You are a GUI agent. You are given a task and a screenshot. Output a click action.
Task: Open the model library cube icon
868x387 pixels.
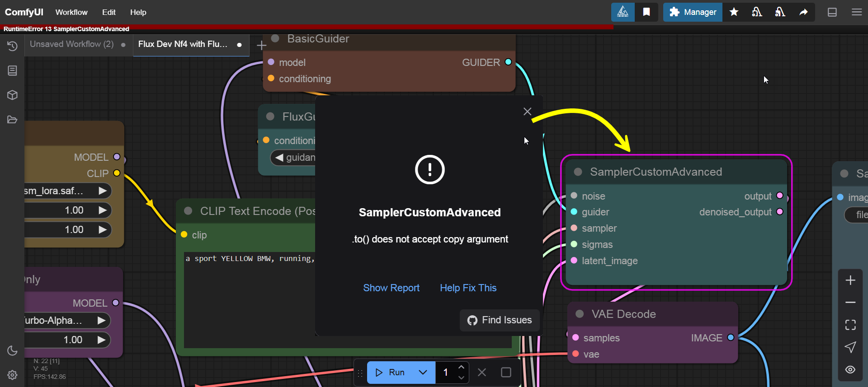(12, 95)
